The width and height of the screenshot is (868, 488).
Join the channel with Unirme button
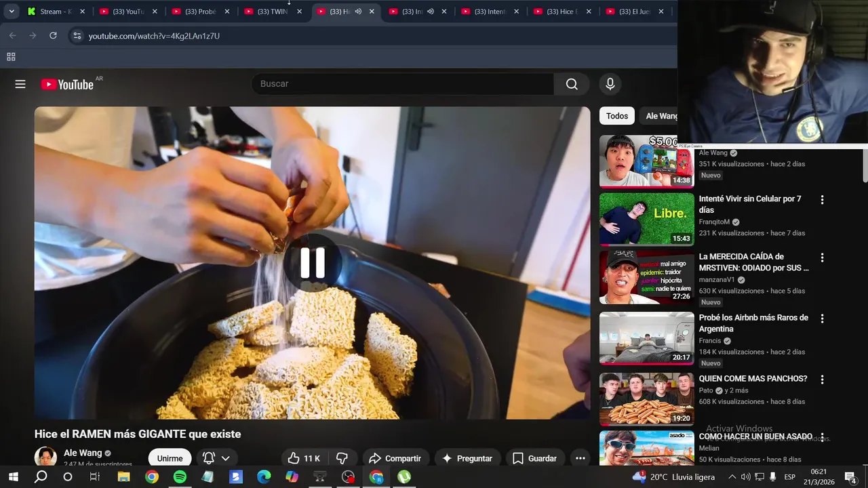pyautogui.click(x=170, y=458)
